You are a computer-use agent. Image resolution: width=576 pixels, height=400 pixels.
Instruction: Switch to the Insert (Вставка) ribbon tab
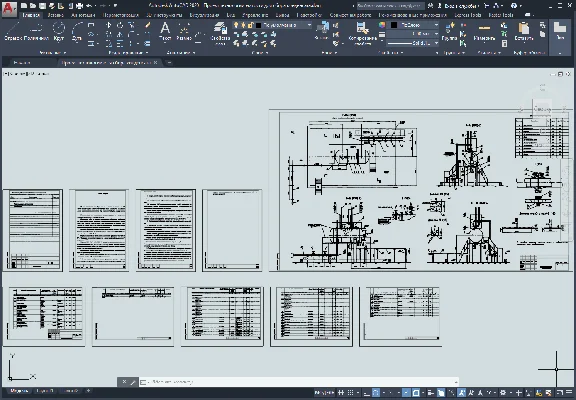[55, 15]
